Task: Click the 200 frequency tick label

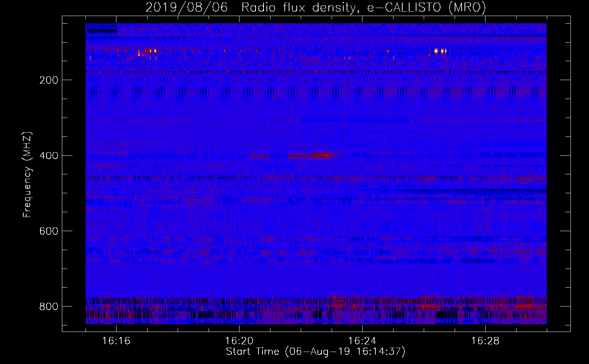Action: [x=48, y=80]
